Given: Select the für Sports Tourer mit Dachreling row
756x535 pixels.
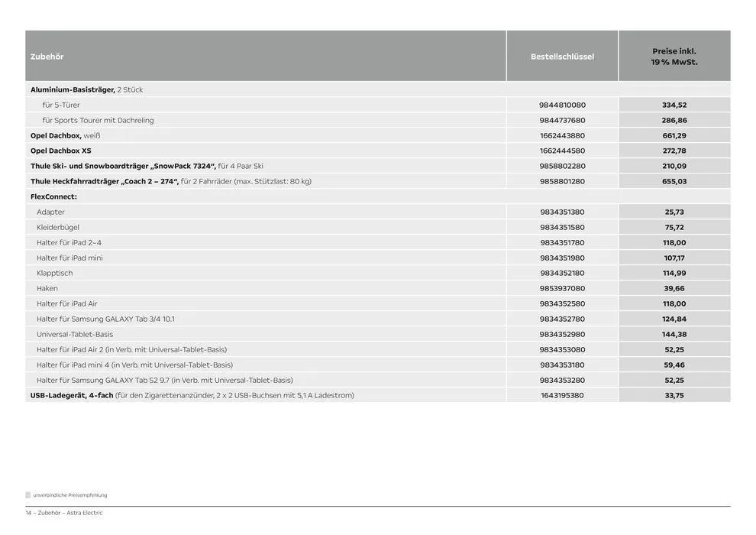Looking at the screenshot, I should [x=98, y=120].
